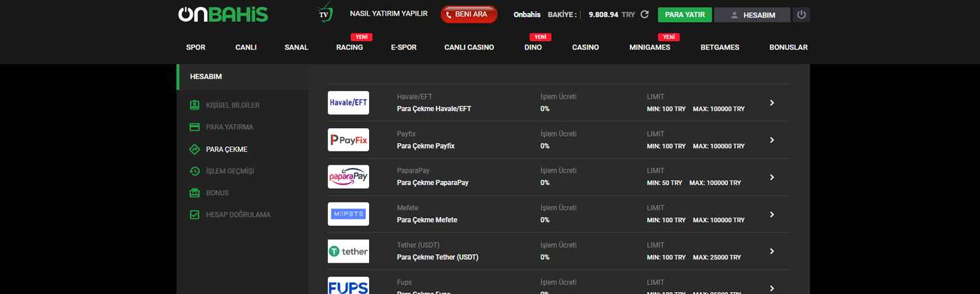The width and height of the screenshot is (980, 294).
Task: Click the Para Çekme sidebar icon
Action: 194,149
